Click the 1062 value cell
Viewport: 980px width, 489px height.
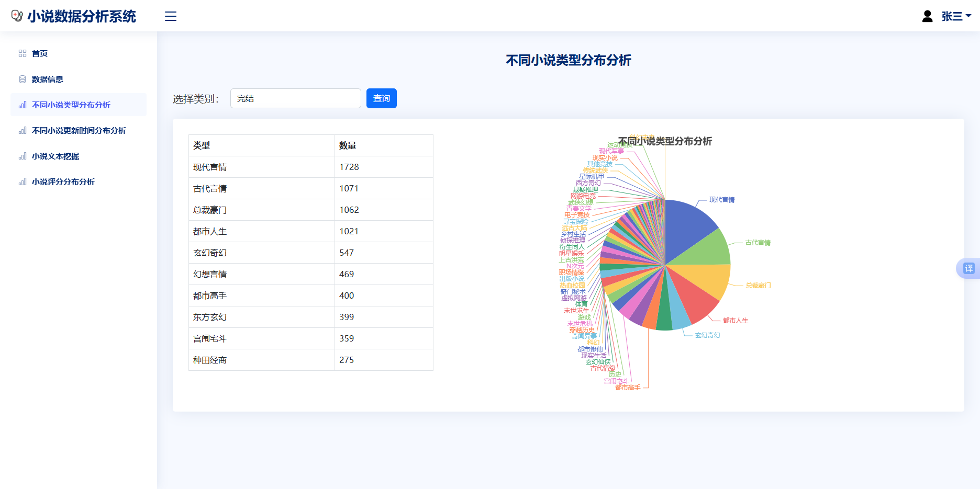[384, 210]
